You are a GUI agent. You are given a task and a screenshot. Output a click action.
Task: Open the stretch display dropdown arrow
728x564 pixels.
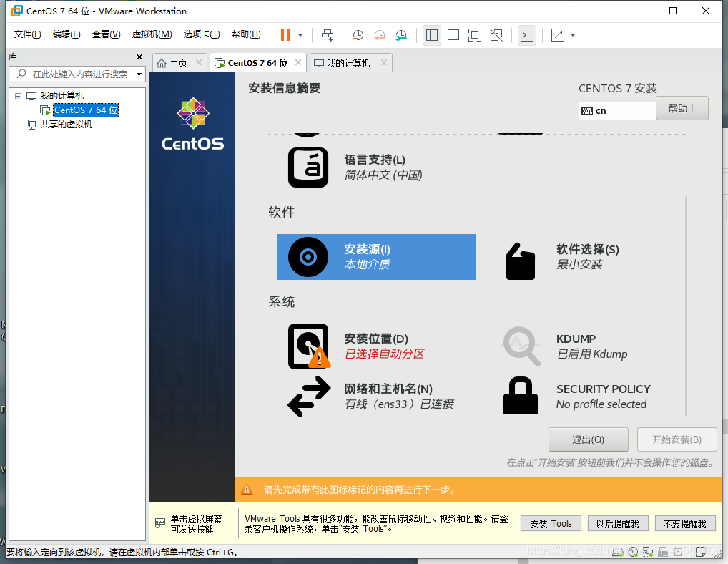(573, 35)
